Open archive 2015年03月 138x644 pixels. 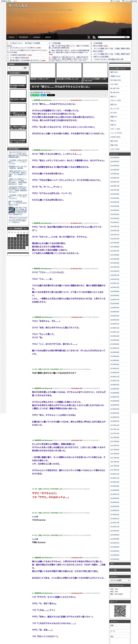pos(115,559)
